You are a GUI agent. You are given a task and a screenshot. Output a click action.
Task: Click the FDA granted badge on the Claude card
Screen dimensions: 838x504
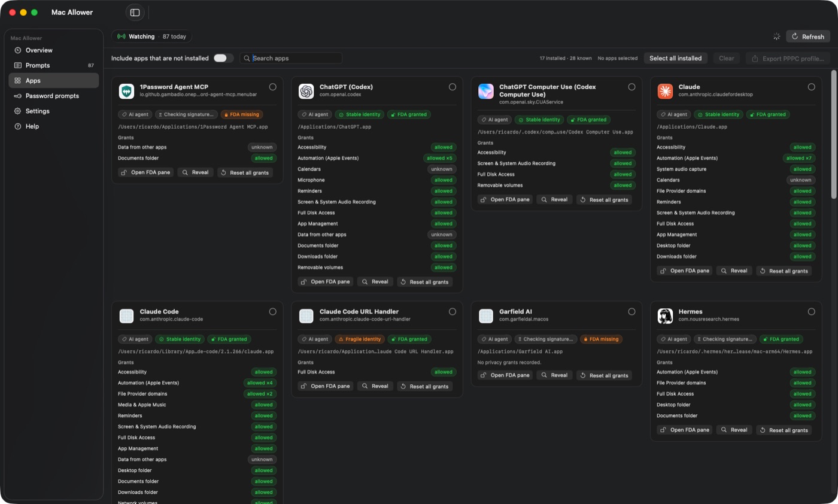(x=768, y=114)
